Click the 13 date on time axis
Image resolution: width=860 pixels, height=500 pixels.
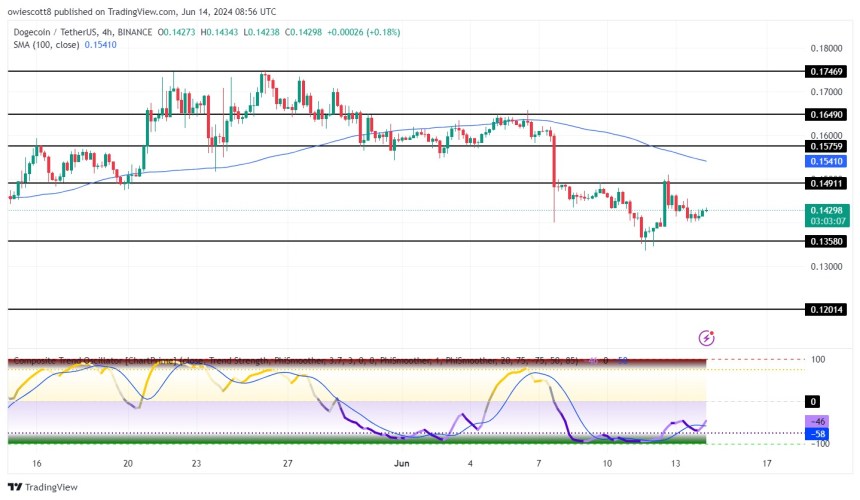675,463
